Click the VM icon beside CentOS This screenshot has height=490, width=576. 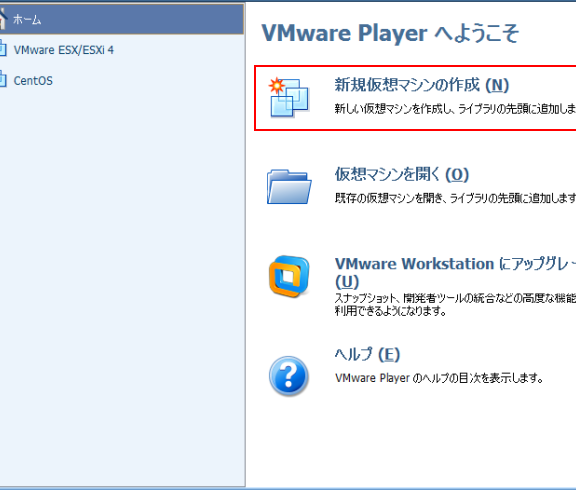3,80
